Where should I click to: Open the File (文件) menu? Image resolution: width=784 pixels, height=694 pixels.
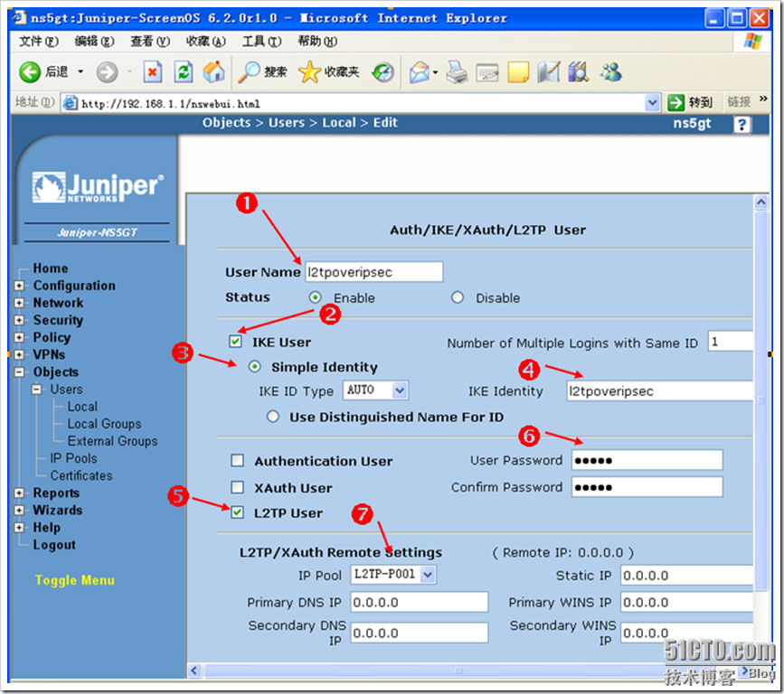(39, 42)
